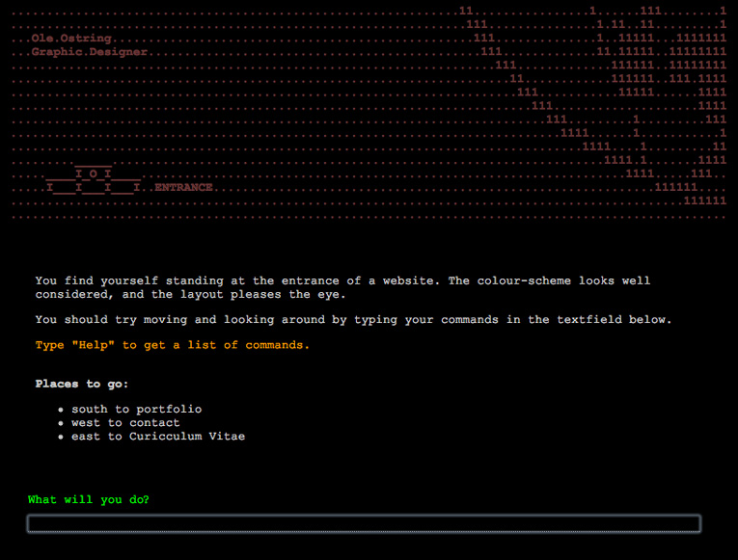The height and width of the screenshot is (560, 738).
Task: Click 'You find yourself standing' intro paragraph
Action: click(x=342, y=287)
